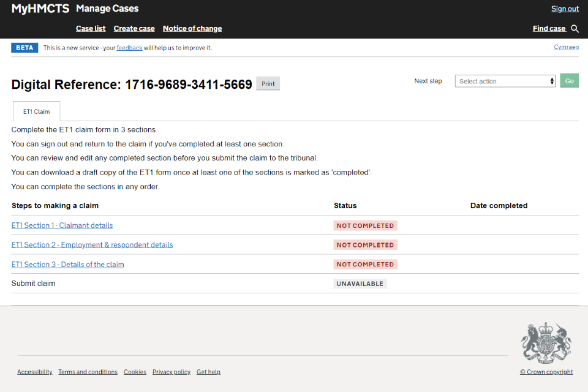Go to Notice of change
The height and width of the screenshot is (392, 588).
pos(192,29)
